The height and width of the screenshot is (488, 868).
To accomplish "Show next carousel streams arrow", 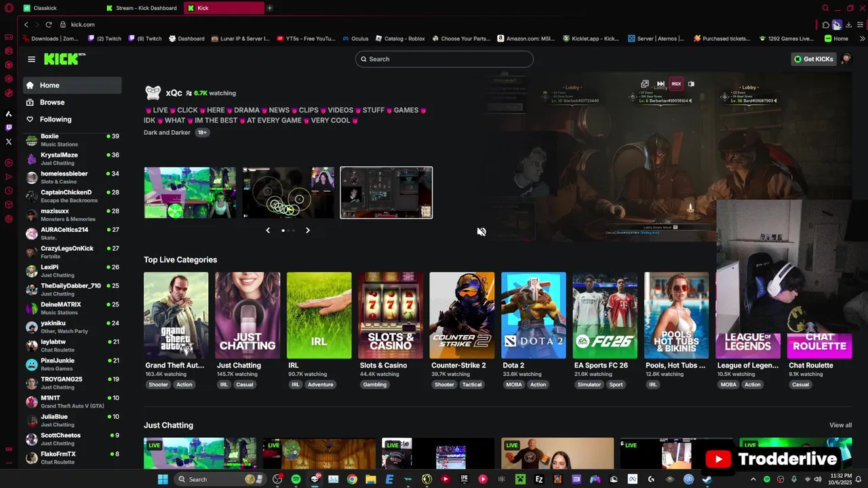I will pos(307,230).
